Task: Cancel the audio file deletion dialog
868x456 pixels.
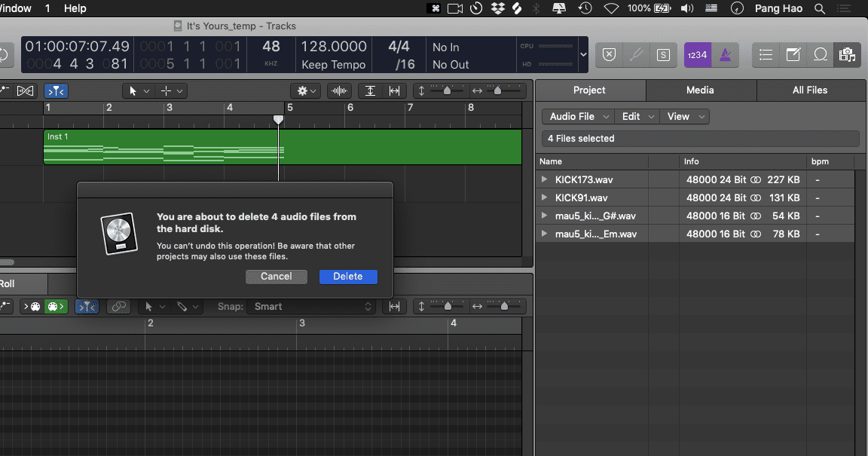Action: point(277,277)
